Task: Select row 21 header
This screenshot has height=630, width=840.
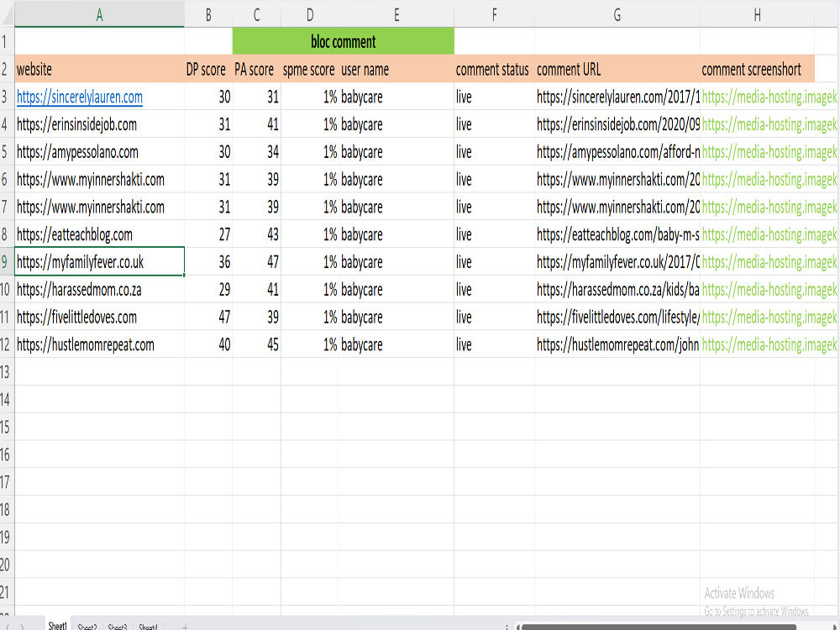Action: pyautogui.click(x=7, y=592)
